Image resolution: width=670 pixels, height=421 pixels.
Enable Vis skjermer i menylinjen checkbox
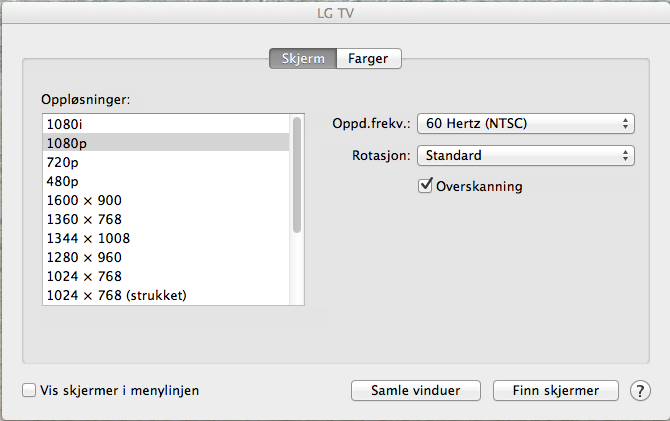[x=29, y=390]
